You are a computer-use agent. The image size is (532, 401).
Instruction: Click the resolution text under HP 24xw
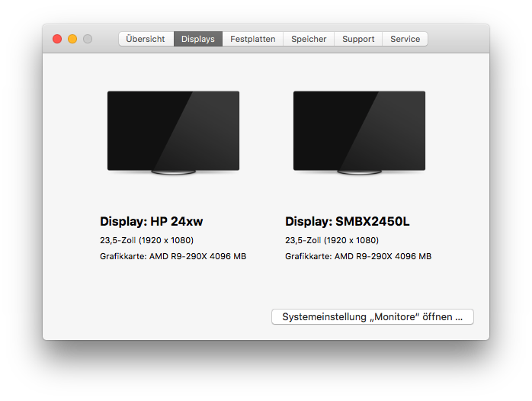[x=146, y=240]
